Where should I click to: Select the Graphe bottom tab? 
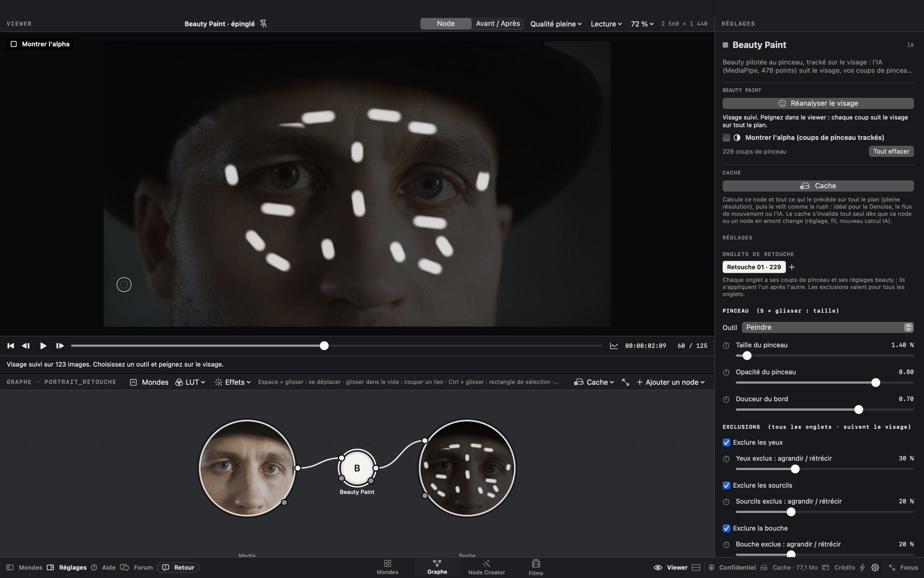pos(437,567)
